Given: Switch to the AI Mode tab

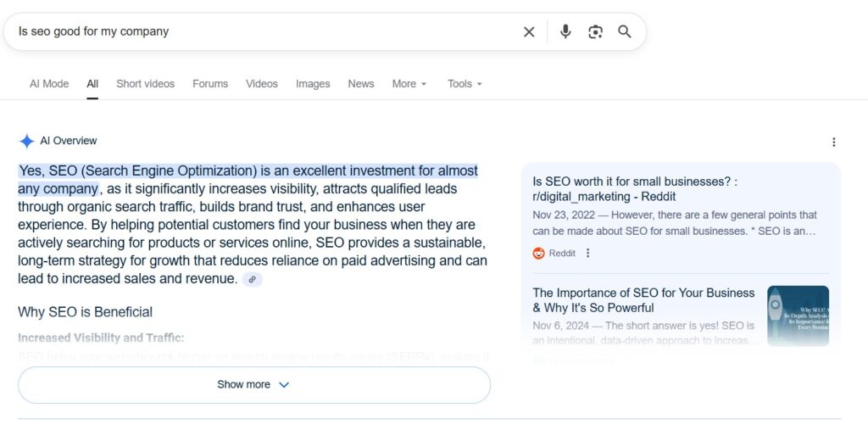Looking at the screenshot, I should 49,84.
